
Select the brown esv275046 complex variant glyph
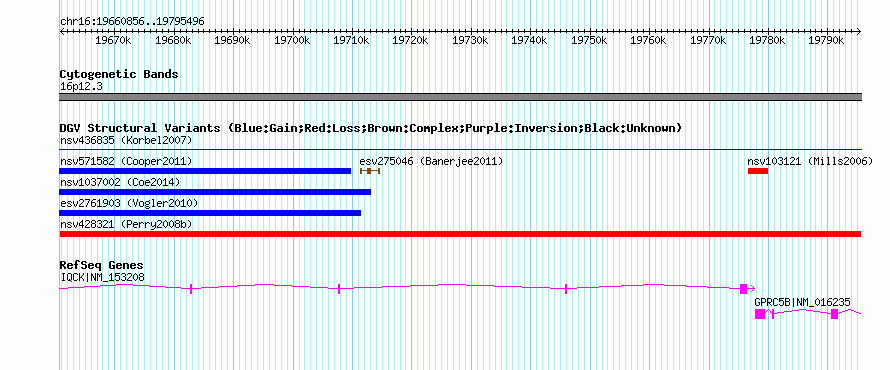click(370, 171)
